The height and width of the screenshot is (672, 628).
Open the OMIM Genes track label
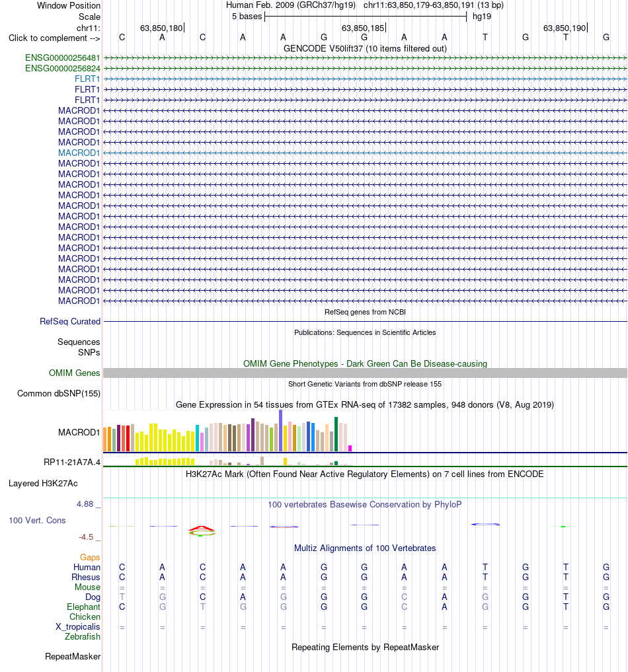coord(74,373)
